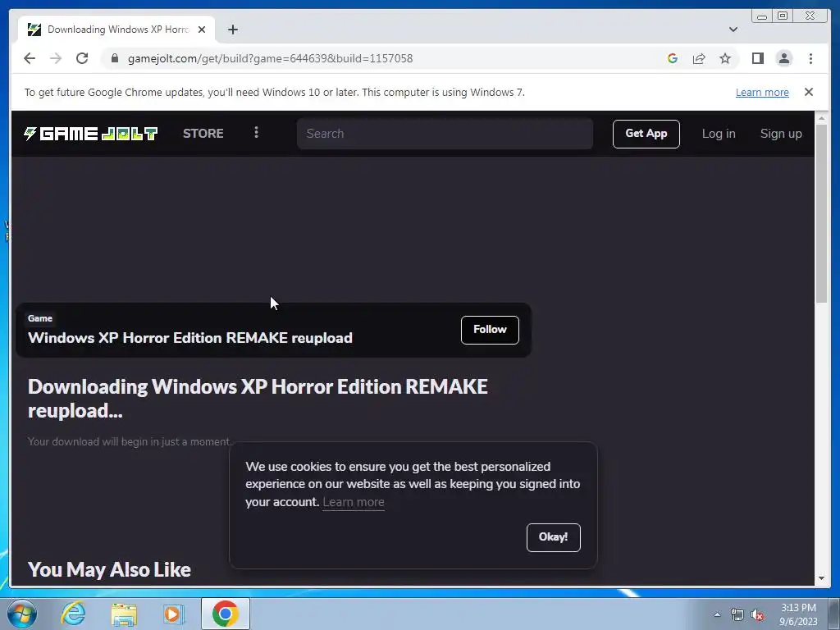Go back to the previous page
The width and height of the screenshot is (840, 630).
(x=30, y=58)
